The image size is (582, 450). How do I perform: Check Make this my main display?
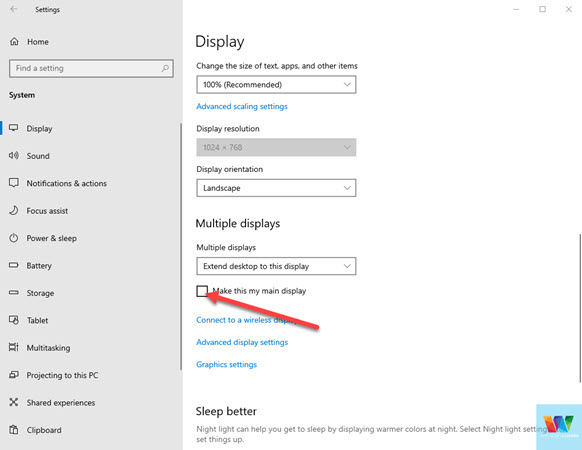pyautogui.click(x=202, y=291)
